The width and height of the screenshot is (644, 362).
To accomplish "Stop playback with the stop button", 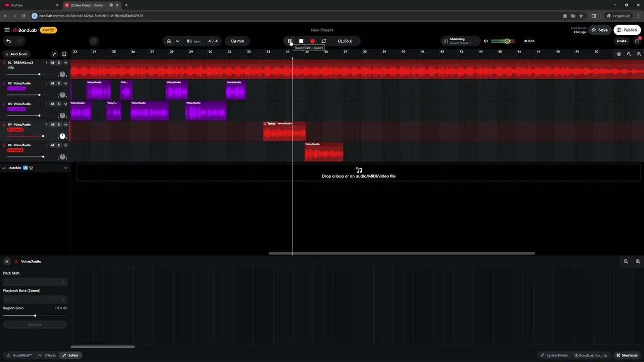I will [301, 41].
